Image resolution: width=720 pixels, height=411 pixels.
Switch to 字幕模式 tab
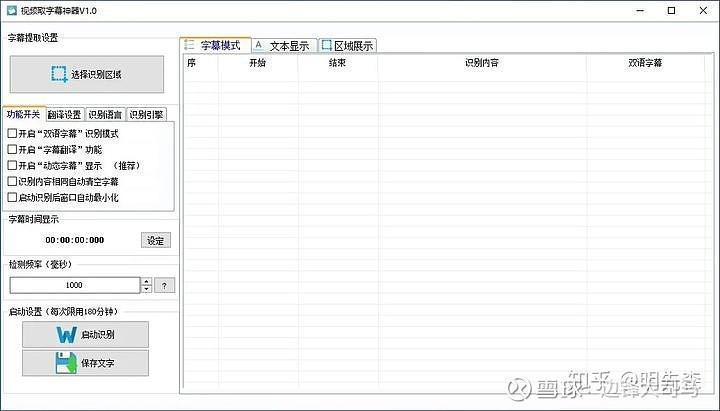click(215, 45)
